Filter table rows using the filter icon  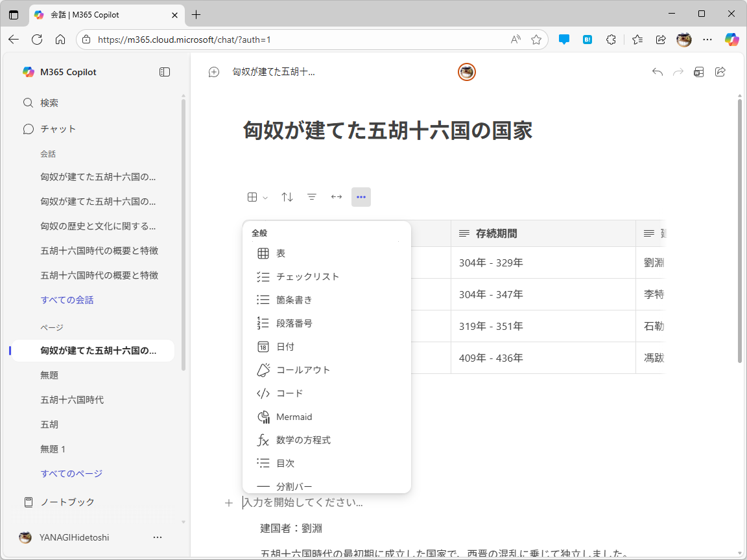click(312, 196)
